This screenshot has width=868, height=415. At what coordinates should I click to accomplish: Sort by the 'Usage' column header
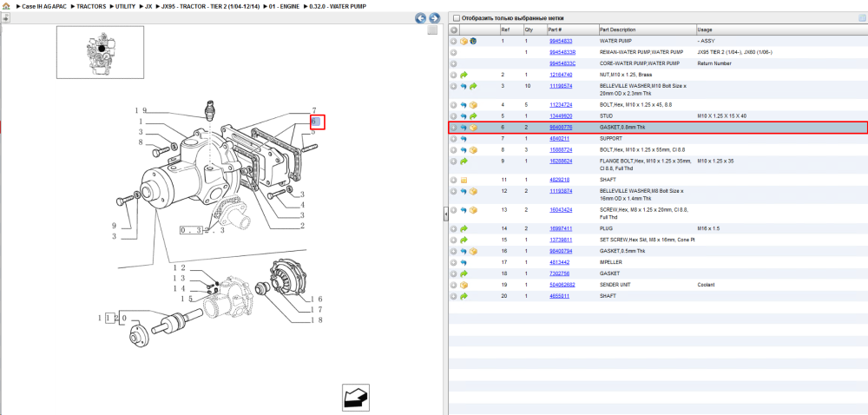(x=705, y=30)
